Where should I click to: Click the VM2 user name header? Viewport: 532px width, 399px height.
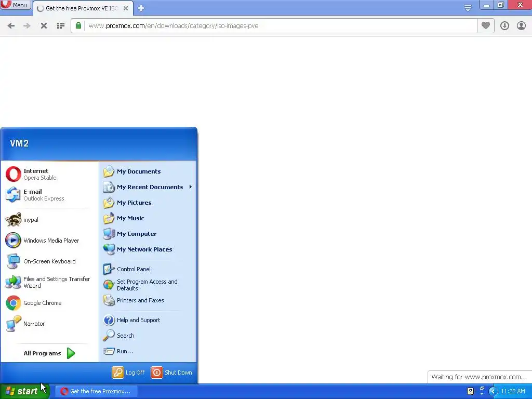click(19, 143)
